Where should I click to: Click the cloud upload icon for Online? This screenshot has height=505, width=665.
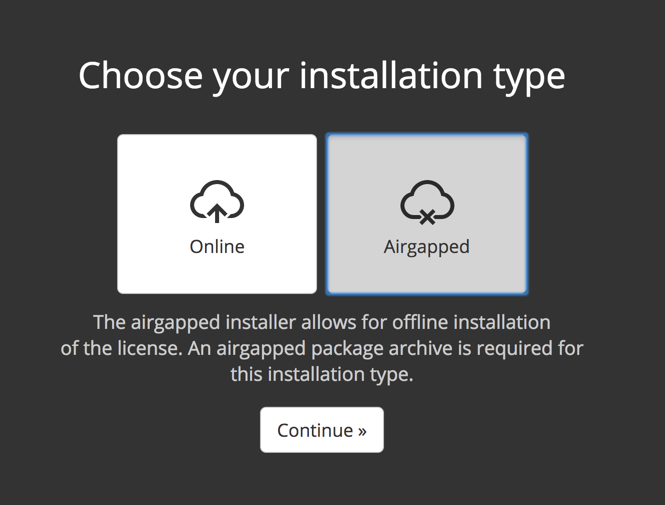217,202
